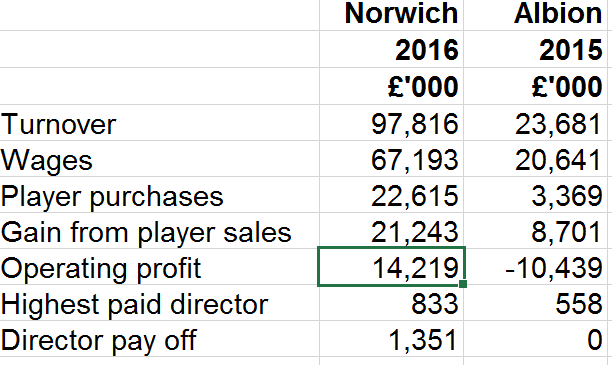Select the Norwich header cell

[391, 15]
